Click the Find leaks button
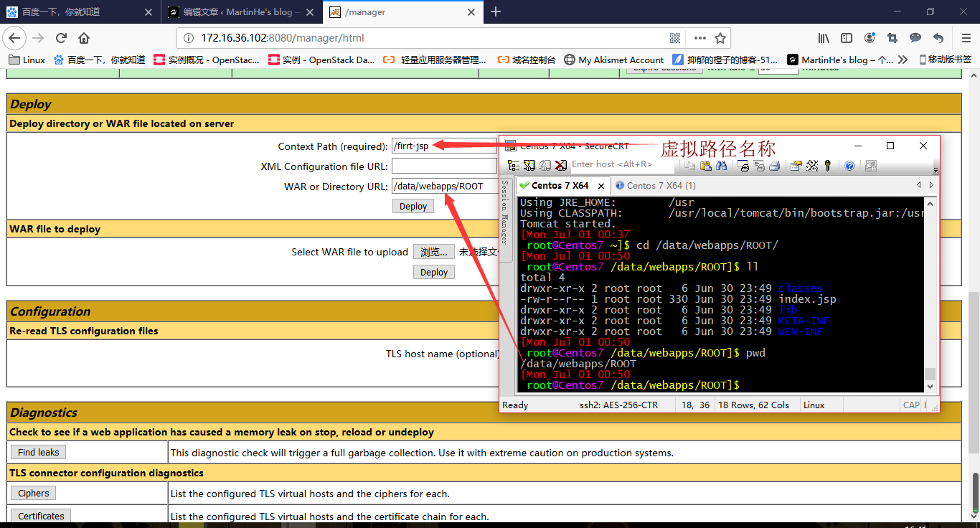980x528 pixels. (39, 453)
